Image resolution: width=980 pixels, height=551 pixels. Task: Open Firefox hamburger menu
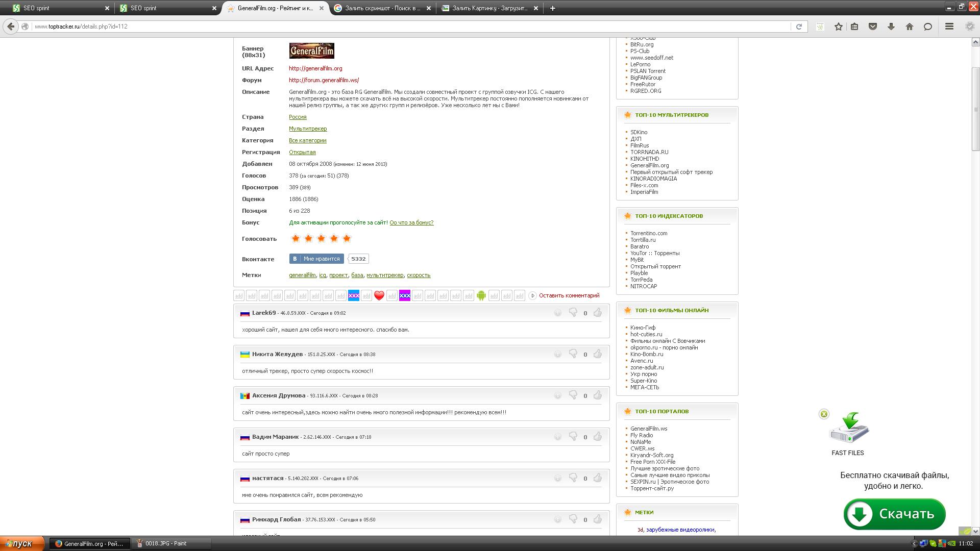pyautogui.click(x=949, y=27)
